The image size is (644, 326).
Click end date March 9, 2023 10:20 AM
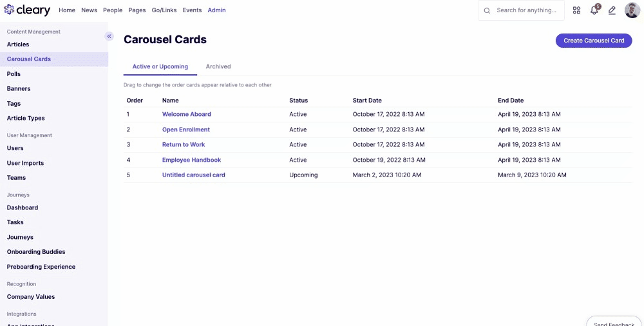click(533, 175)
